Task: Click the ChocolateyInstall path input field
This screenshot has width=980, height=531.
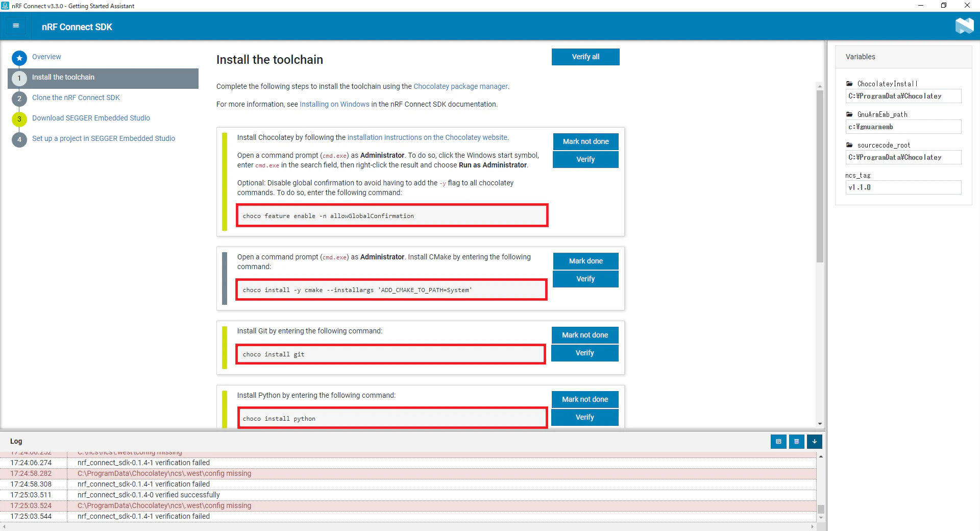Action: click(903, 96)
